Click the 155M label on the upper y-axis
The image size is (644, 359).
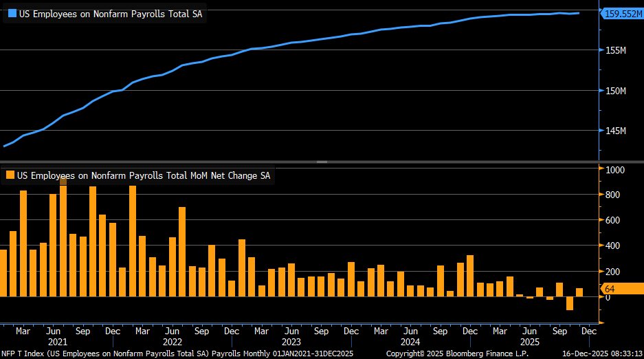614,50
